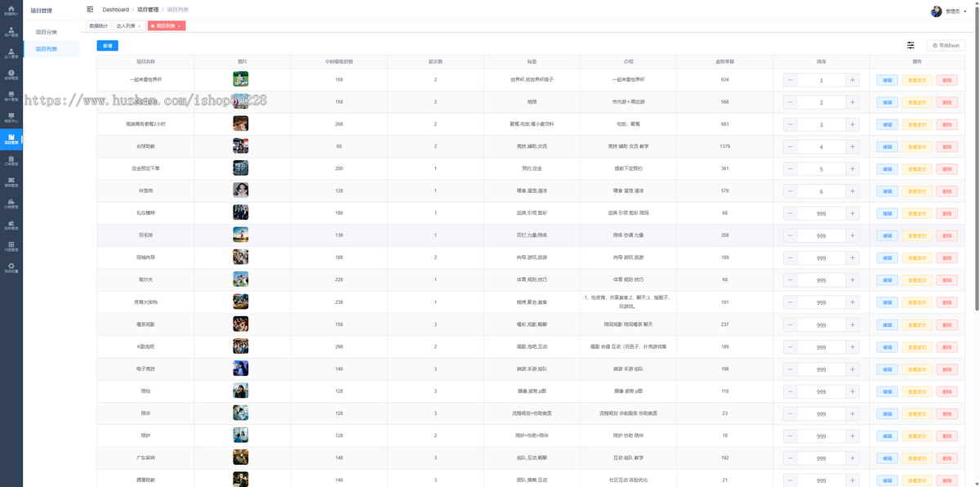This screenshot has width=980, height=487.
Task: Switch to the 数据统计 tab
Action: pos(98,26)
